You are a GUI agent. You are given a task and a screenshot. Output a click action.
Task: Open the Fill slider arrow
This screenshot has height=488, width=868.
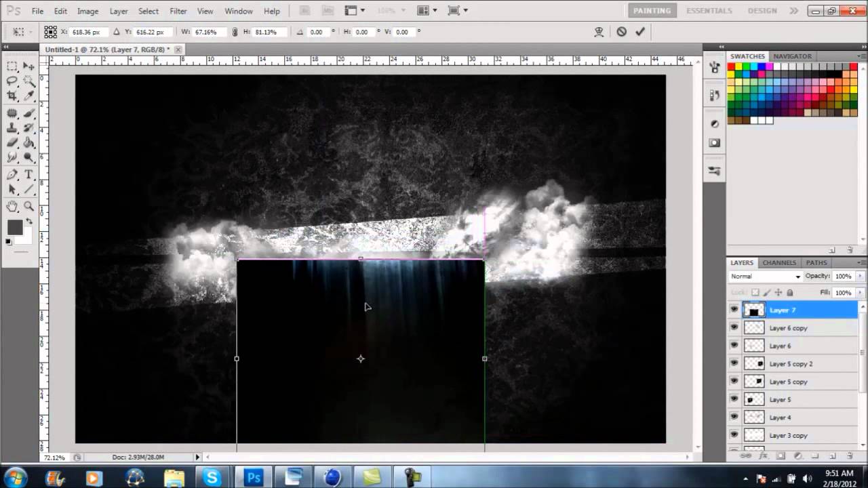pyautogui.click(x=861, y=293)
